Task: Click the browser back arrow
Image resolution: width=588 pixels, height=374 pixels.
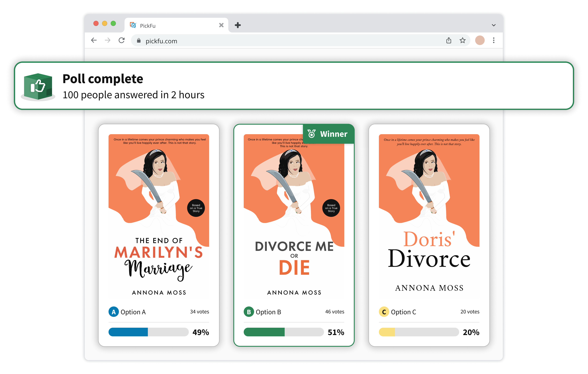Action: click(94, 40)
